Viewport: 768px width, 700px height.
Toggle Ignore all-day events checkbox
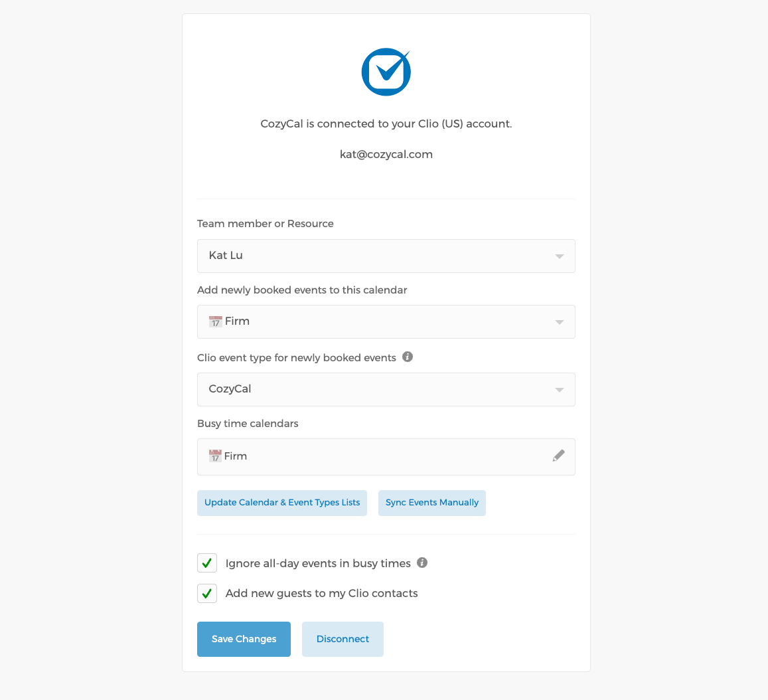click(x=207, y=563)
